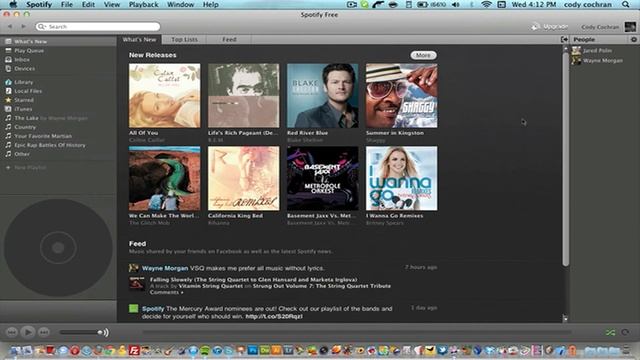
Task: Expand Comments on Wayne Morgan's post
Action: [166, 292]
